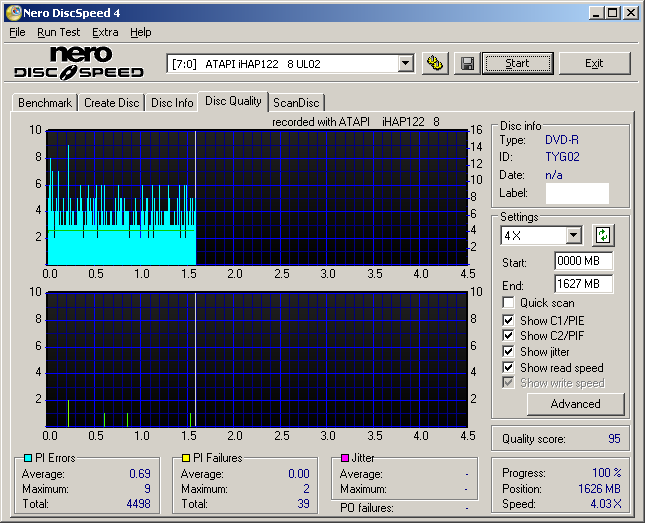Open the Advanced settings button
This screenshot has width=645, height=523.
tap(575, 404)
